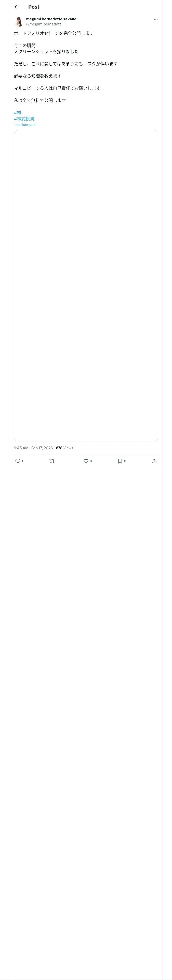Click the @megumibernadett handle
The image size is (172, 980).
click(x=44, y=24)
